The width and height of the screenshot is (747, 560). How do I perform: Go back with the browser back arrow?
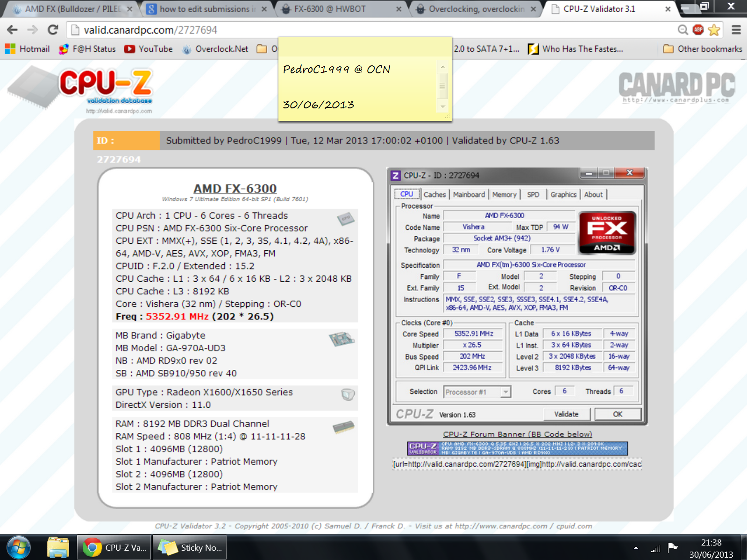pyautogui.click(x=13, y=30)
